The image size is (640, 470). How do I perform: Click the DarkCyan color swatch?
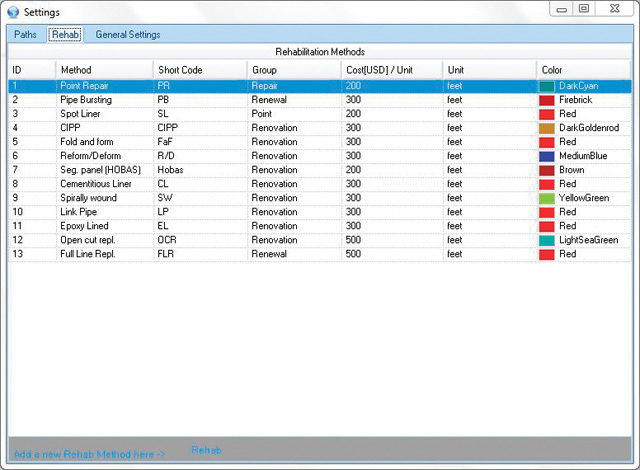(547, 87)
